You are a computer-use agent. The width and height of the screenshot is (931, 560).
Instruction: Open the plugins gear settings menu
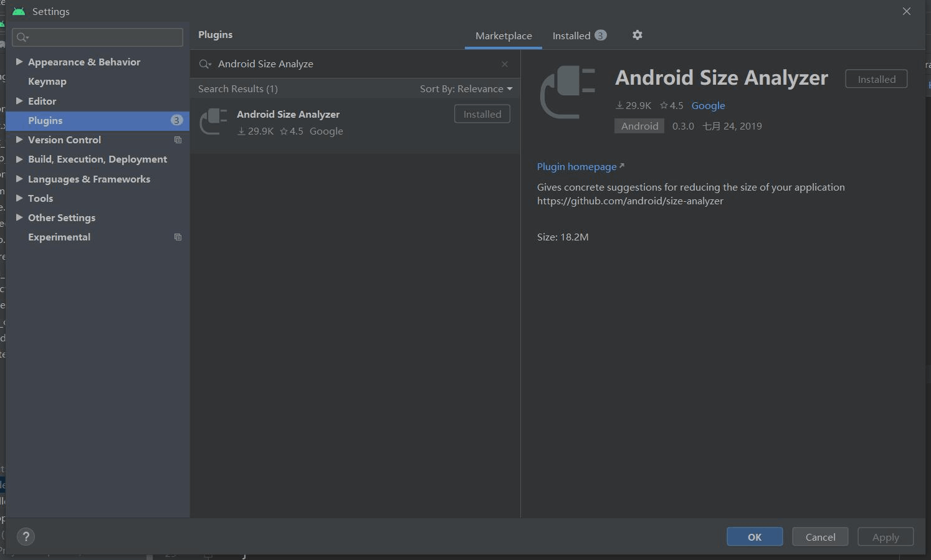[x=637, y=35]
